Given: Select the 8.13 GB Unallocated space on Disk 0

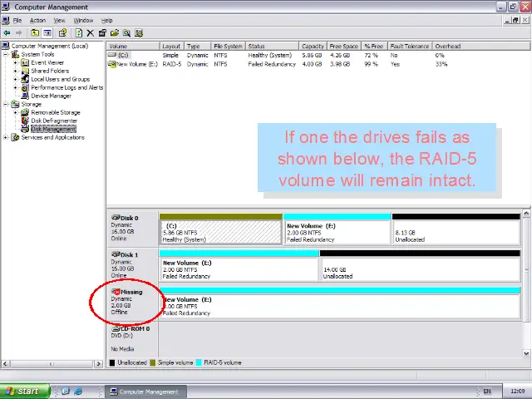Looking at the screenshot, I should point(456,229).
